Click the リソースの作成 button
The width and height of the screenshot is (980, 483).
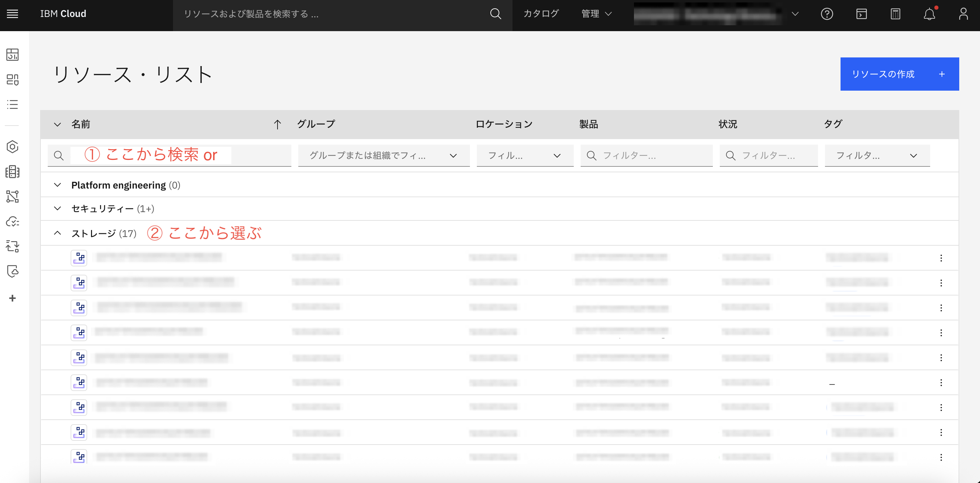899,74
